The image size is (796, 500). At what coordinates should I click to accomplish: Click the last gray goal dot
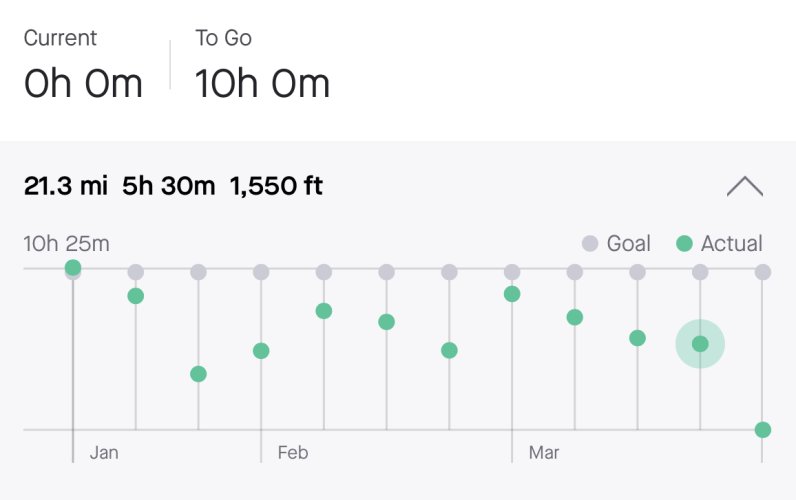(x=763, y=272)
